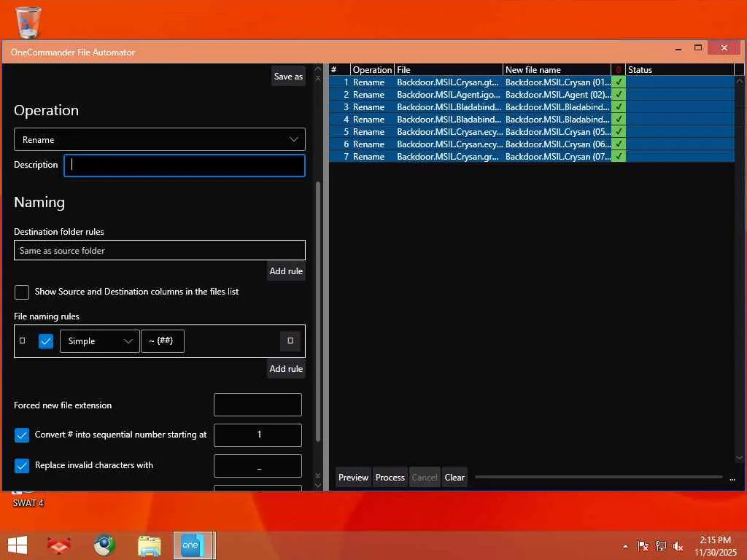
Task: Click the red icon column header
Action: [x=619, y=69]
